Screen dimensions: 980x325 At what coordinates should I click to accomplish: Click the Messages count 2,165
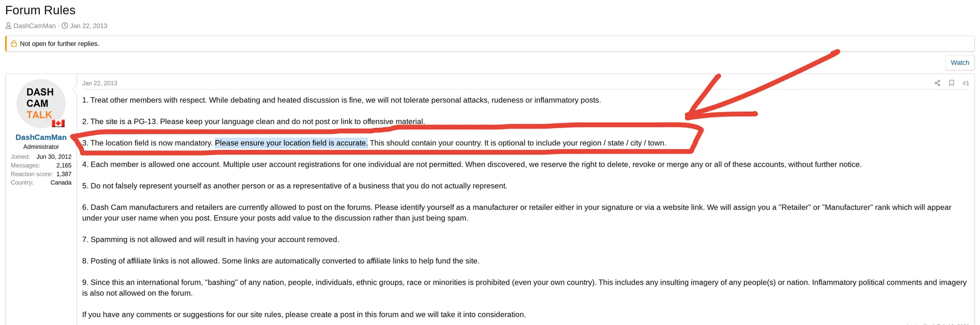pos(64,165)
